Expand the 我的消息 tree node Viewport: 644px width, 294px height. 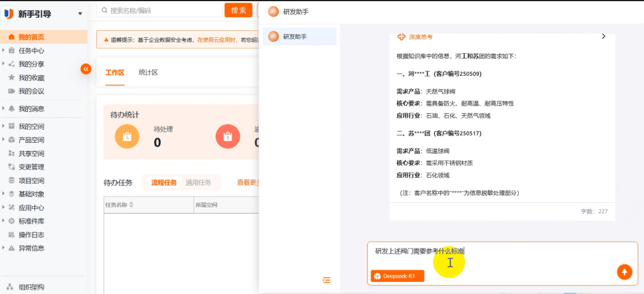[x=4, y=109]
